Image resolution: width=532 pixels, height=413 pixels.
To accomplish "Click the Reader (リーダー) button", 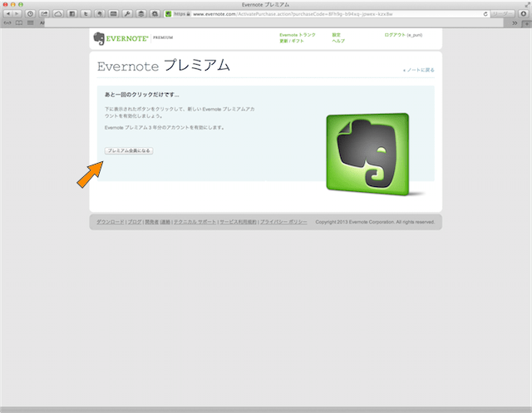I will click(502, 14).
